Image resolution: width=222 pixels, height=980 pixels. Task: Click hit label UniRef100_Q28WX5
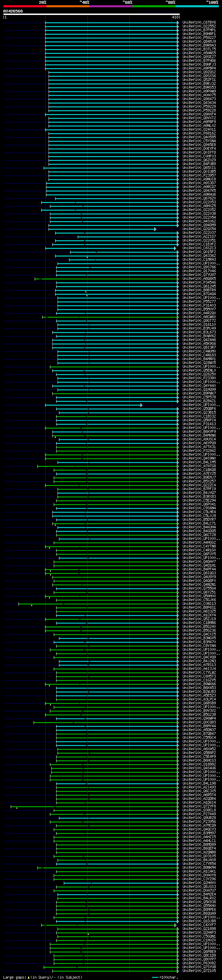point(199,363)
